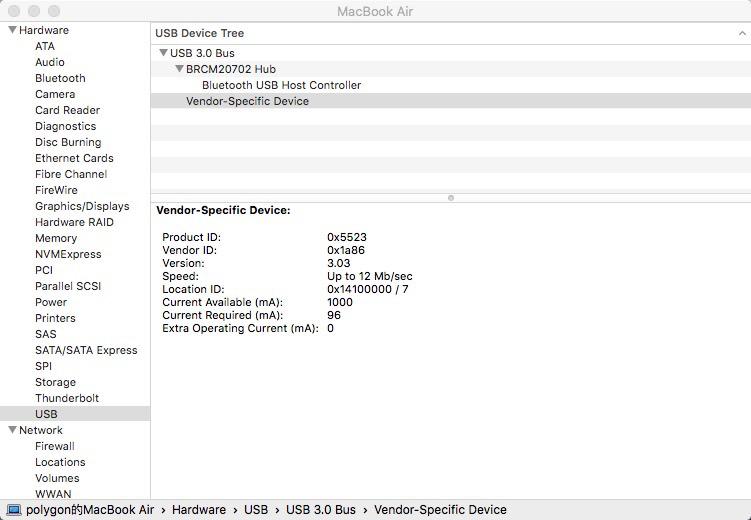Select Fibre Channel in the sidebar

pos(71,174)
